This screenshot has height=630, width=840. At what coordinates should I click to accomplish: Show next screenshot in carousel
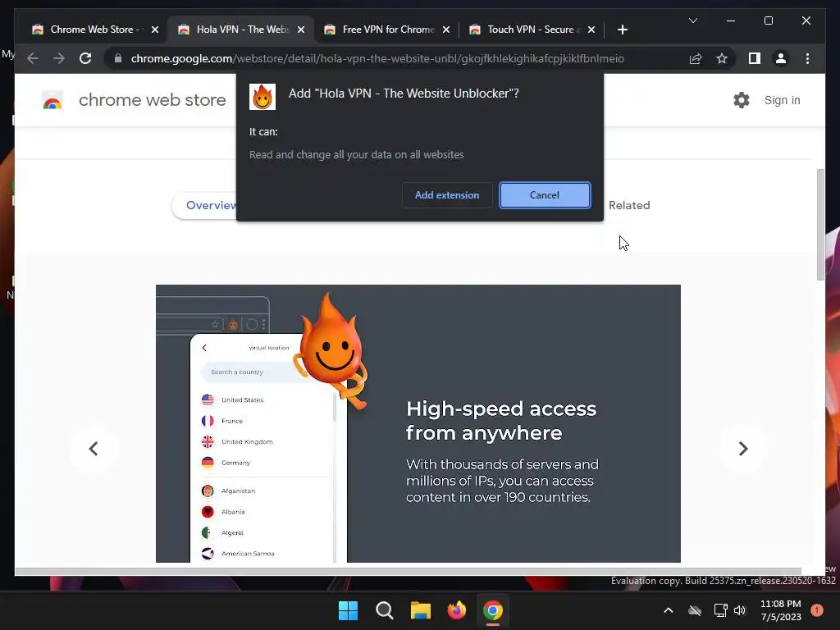[742, 449]
